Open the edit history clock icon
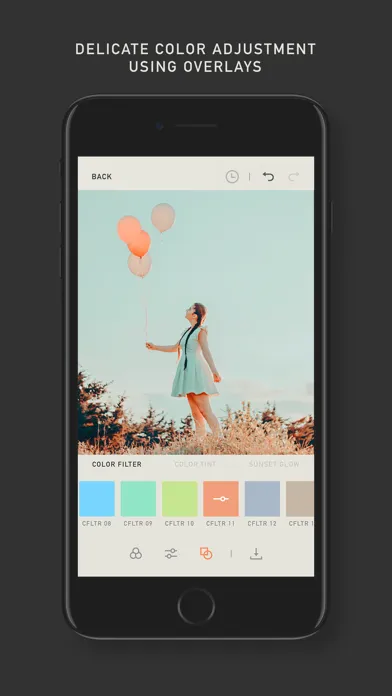392x696 pixels. click(x=232, y=177)
